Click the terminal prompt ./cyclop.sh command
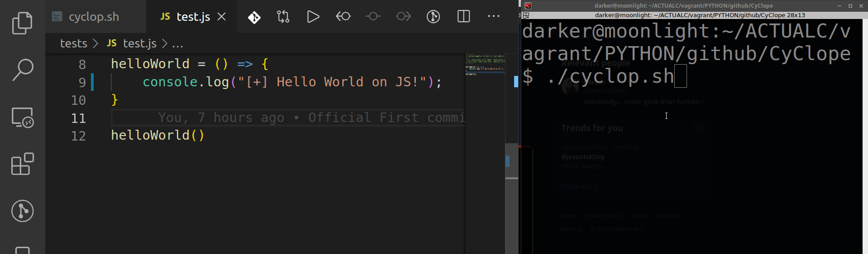 coord(610,76)
